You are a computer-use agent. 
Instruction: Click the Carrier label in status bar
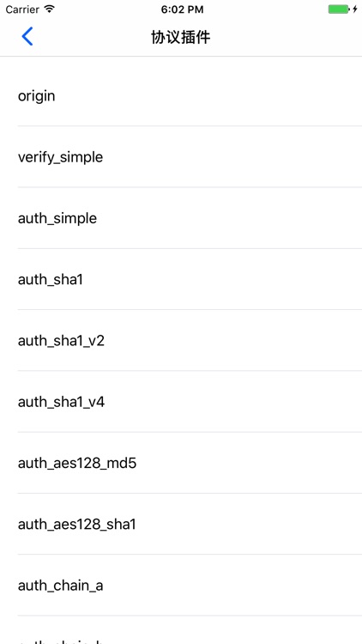(x=22, y=9)
